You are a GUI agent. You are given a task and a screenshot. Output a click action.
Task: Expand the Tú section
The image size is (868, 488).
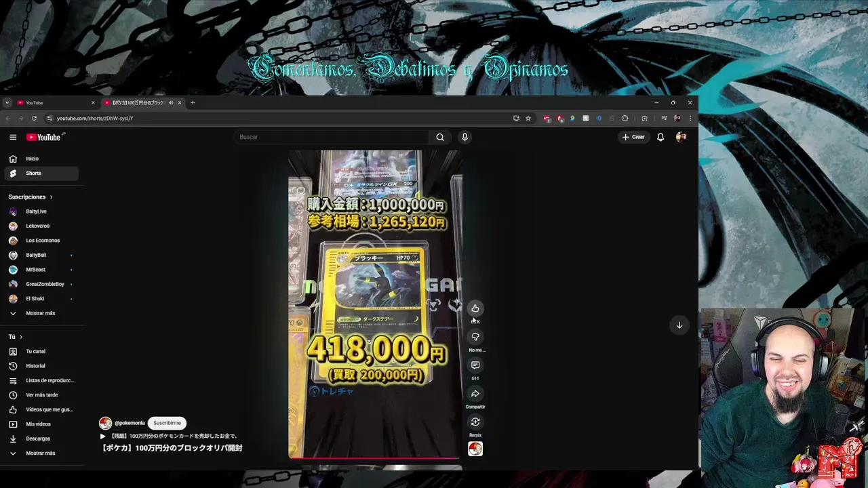point(16,337)
